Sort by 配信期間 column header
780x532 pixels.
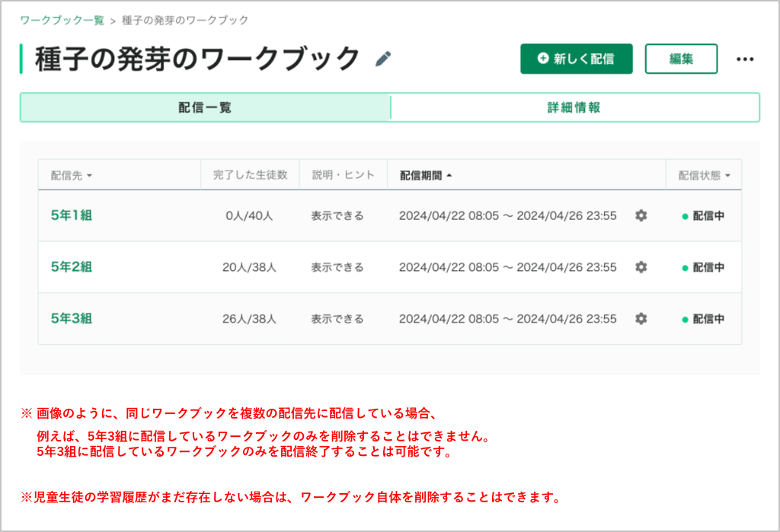coord(426,176)
